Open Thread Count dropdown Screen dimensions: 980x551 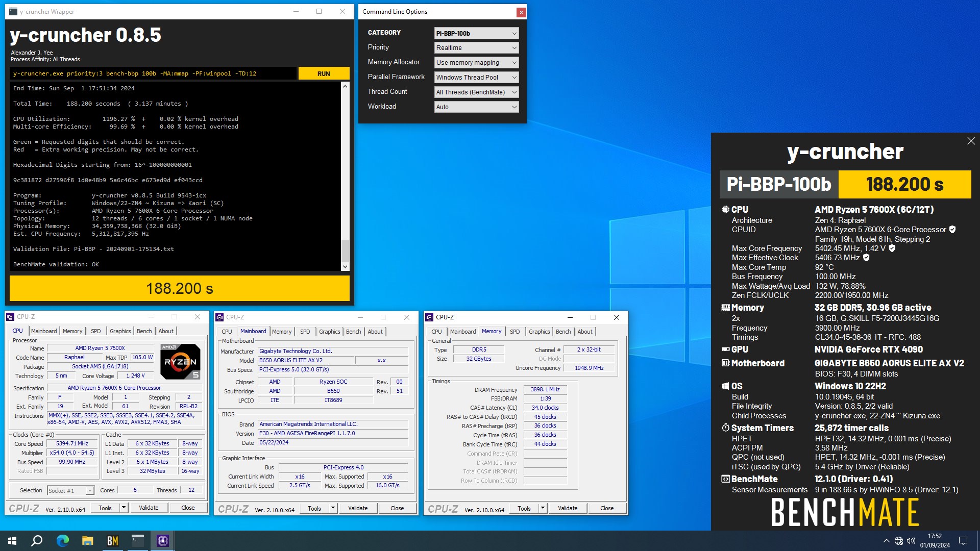point(476,92)
